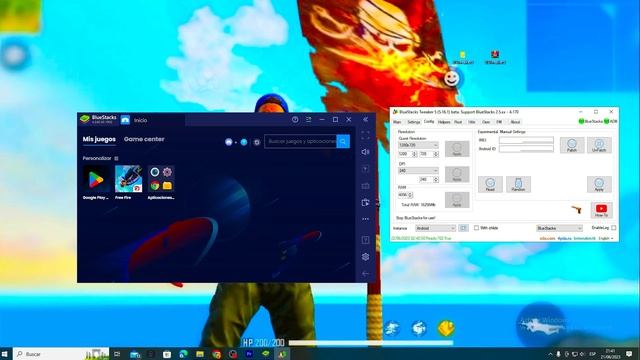This screenshot has height=360, width=640.
Task: Click the Patch button in Tweaker
Action: [572, 145]
